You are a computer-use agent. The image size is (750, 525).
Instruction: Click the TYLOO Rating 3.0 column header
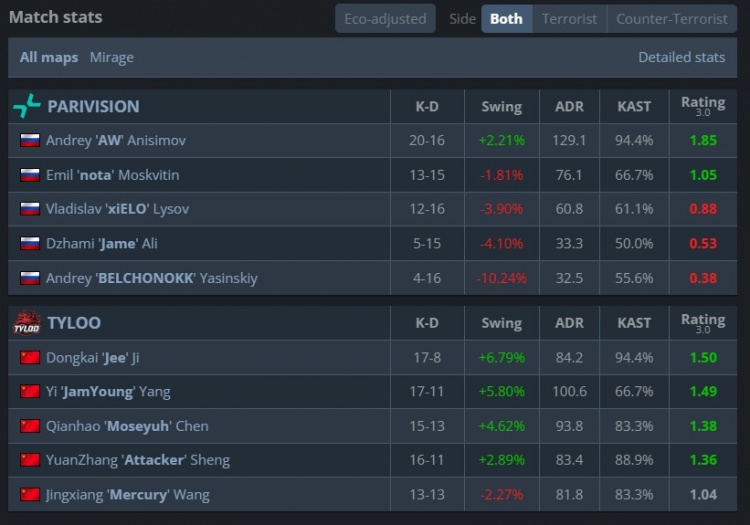(x=703, y=323)
